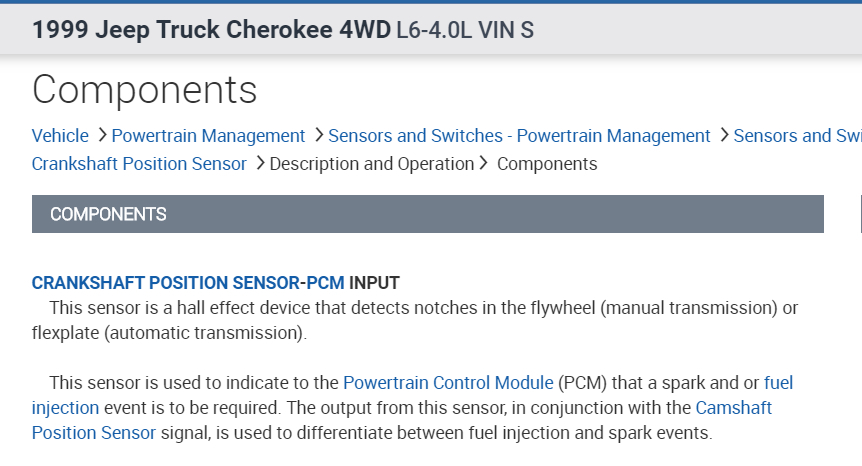This screenshot has height=466, width=862.
Task: Click the chevron after the Vehicle breadcrumb
Action: 100,135
